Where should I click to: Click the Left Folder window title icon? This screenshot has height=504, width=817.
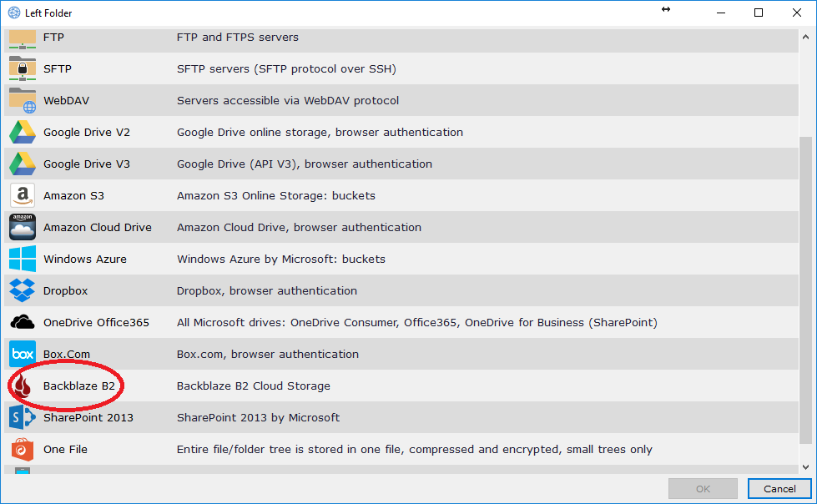14,13
